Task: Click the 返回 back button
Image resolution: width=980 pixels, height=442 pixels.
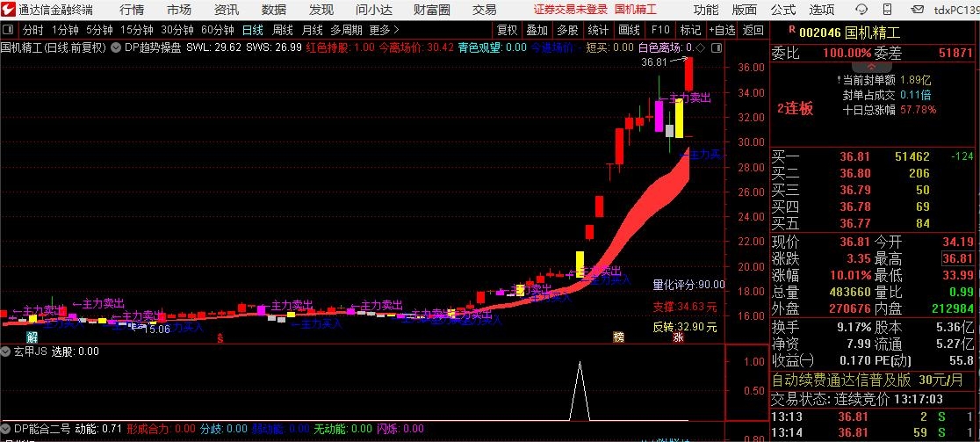Action: click(753, 30)
